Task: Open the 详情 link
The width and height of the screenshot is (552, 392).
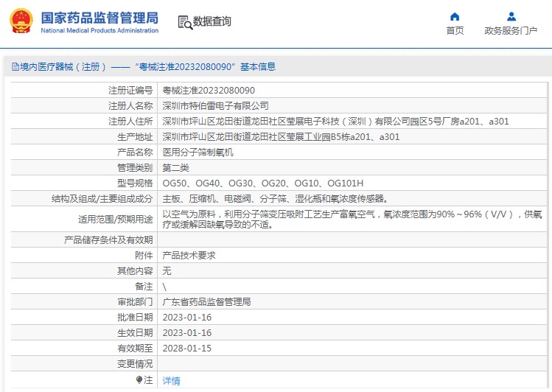Action: click(172, 381)
